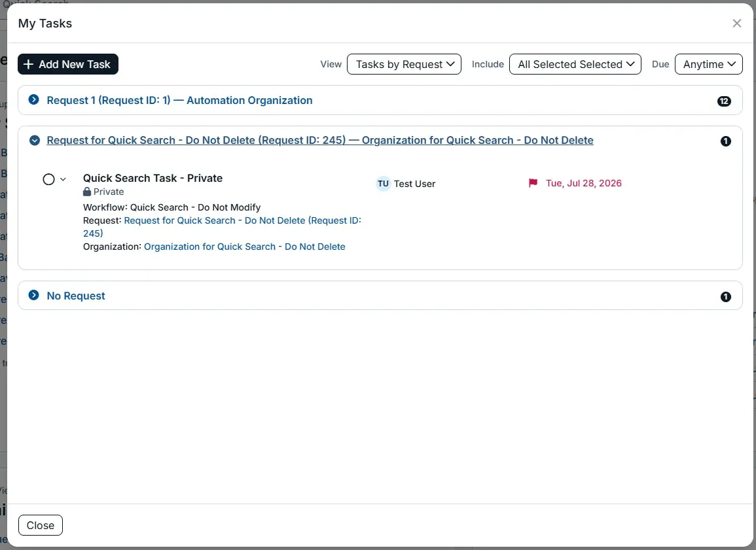This screenshot has height=550, width=756.
Task: Expand the Request 1 chevron icon
Action: 34,99
